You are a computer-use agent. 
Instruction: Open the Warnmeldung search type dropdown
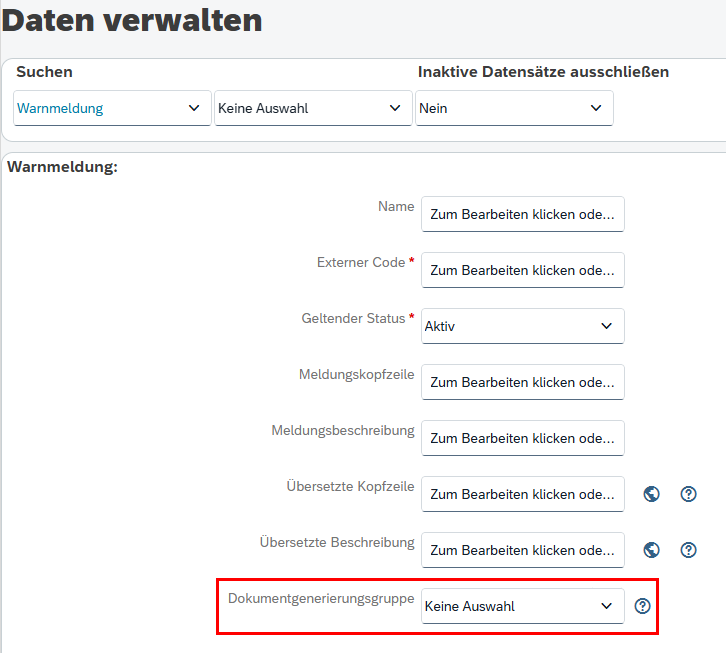point(112,108)
